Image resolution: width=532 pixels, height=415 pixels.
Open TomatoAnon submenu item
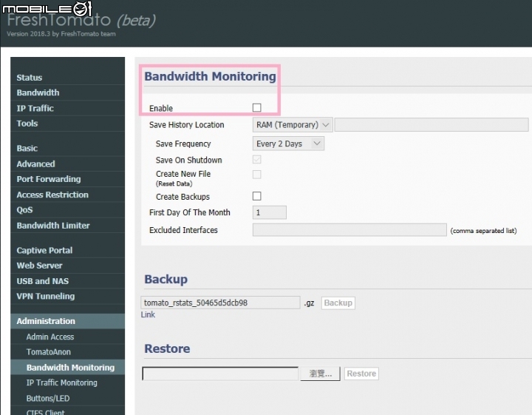pyautogui.click(x=67, y=352)
